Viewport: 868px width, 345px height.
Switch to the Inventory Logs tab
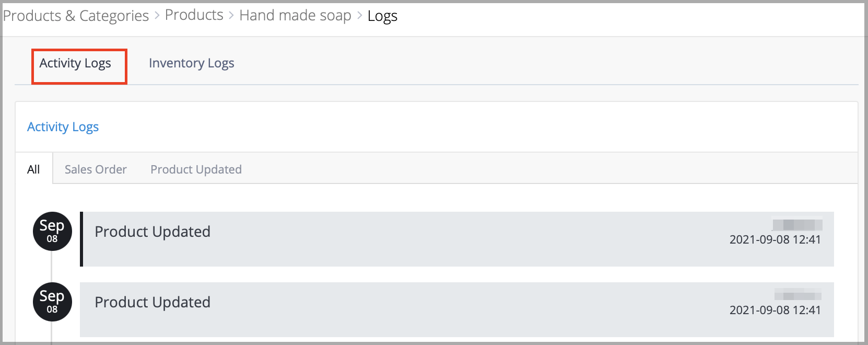[x=191, y=63]
